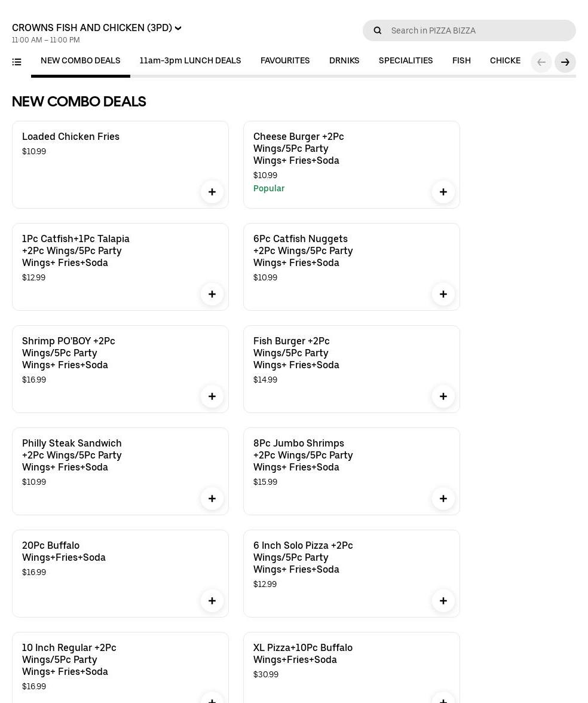This screenshot has height=703, width=588.
Task: Add Shrimp PO'BOY combo to cart
Action: 212,396
